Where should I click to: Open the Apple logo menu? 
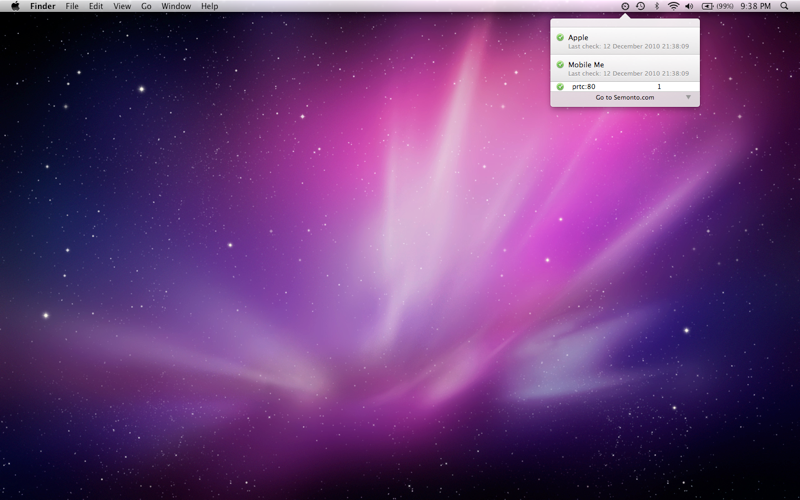[x=15, y=6]
